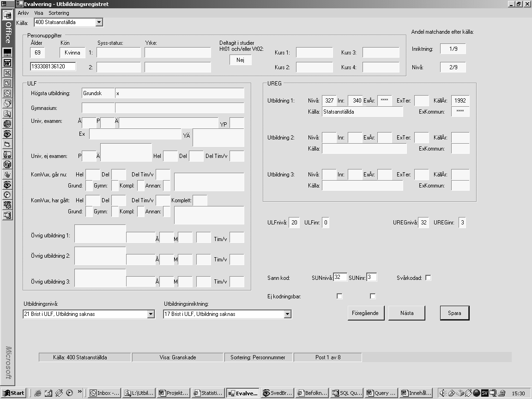Click the notepad-and-pencil quick launch icon
The height and width of the screenshot is (399, 532).
pos(48,393)
